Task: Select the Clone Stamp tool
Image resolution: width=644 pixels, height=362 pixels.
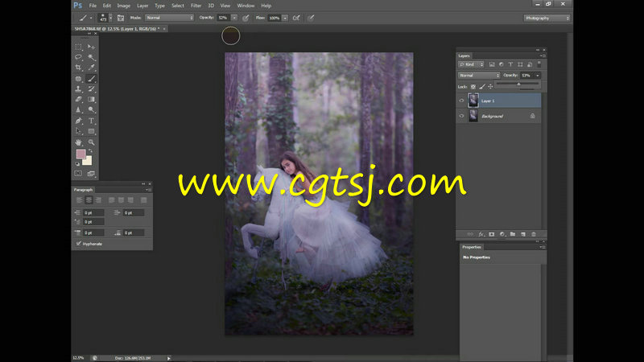Action: pyautogui.click(x=78, y=88)
